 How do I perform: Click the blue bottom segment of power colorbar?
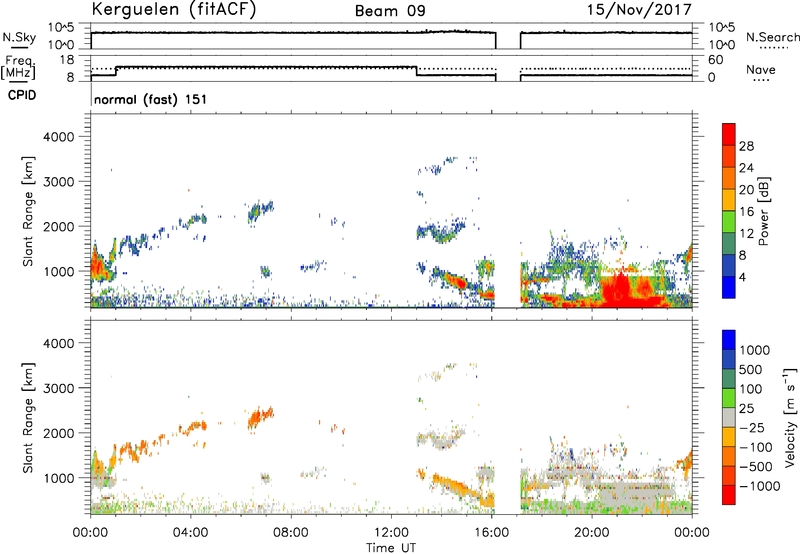(729, 287)
